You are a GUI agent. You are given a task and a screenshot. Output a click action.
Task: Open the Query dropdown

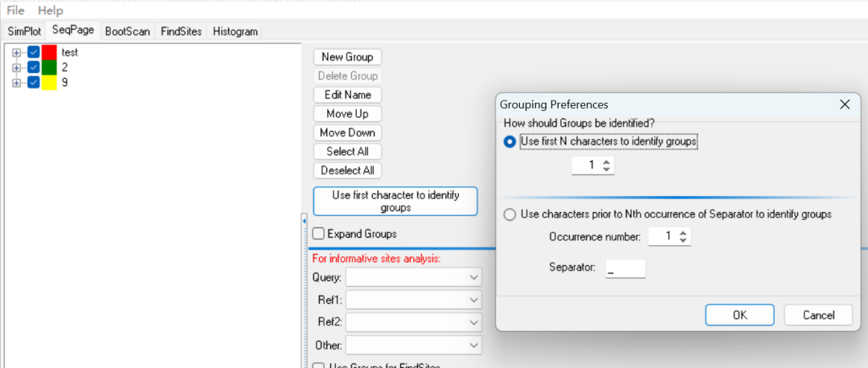click(x=413, y=277)
